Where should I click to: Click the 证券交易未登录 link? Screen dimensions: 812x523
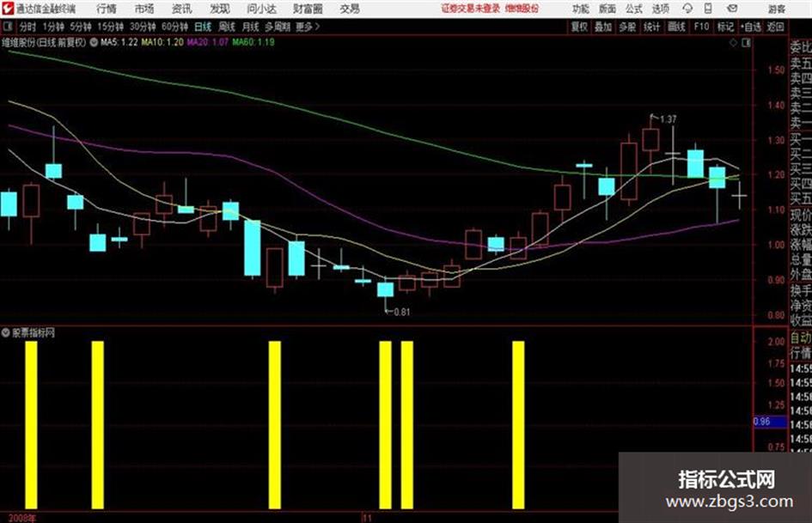pyautogui.click(x=471, y=9)
